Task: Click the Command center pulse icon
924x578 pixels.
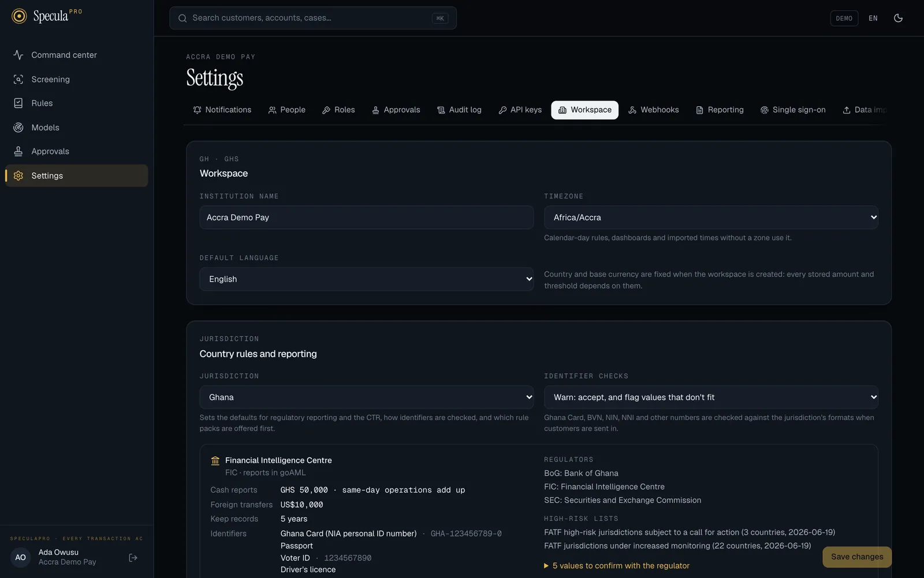Action: point(18,55)
